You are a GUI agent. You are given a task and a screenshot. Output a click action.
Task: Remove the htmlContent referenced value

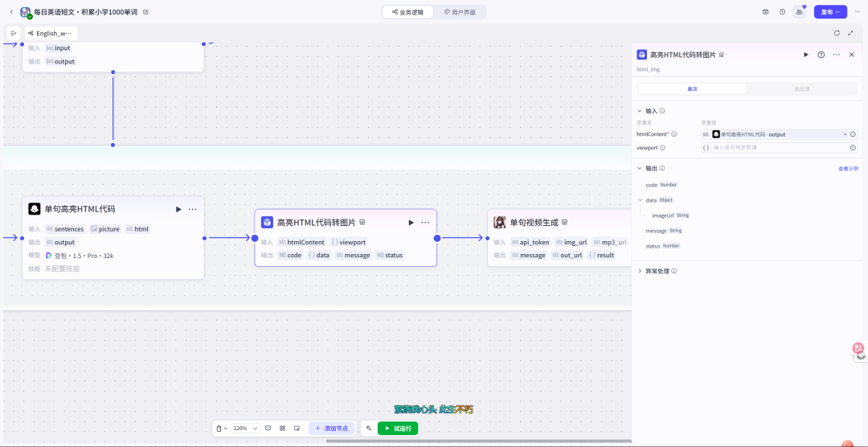click(845, 134)
